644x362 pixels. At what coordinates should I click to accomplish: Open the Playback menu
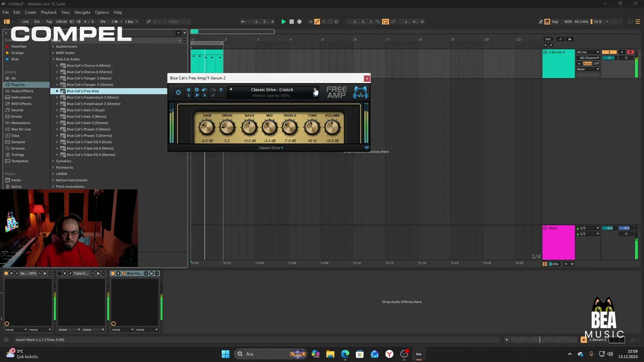(x=49, y=12)
